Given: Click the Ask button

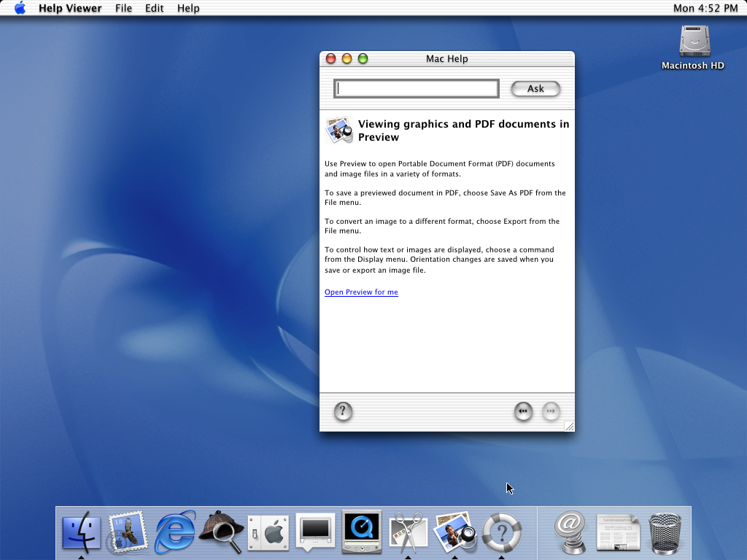Looking at the screenshot, I should (535, 88).
